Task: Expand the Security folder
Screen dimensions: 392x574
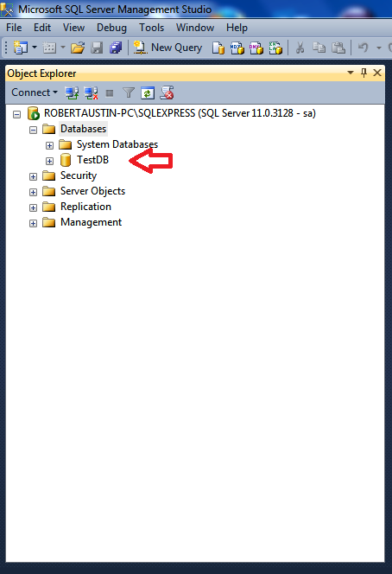Action: (x=33, y=177)
